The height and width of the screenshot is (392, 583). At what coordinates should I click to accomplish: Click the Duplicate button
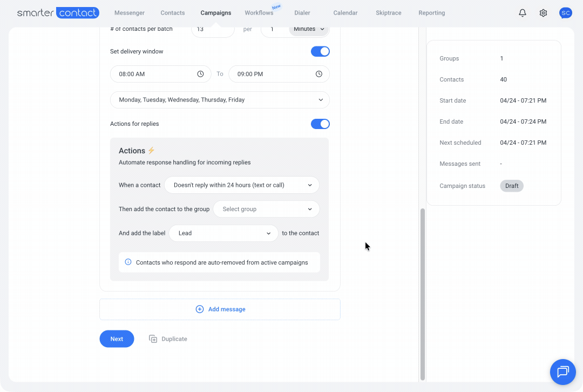click(168, 339)
